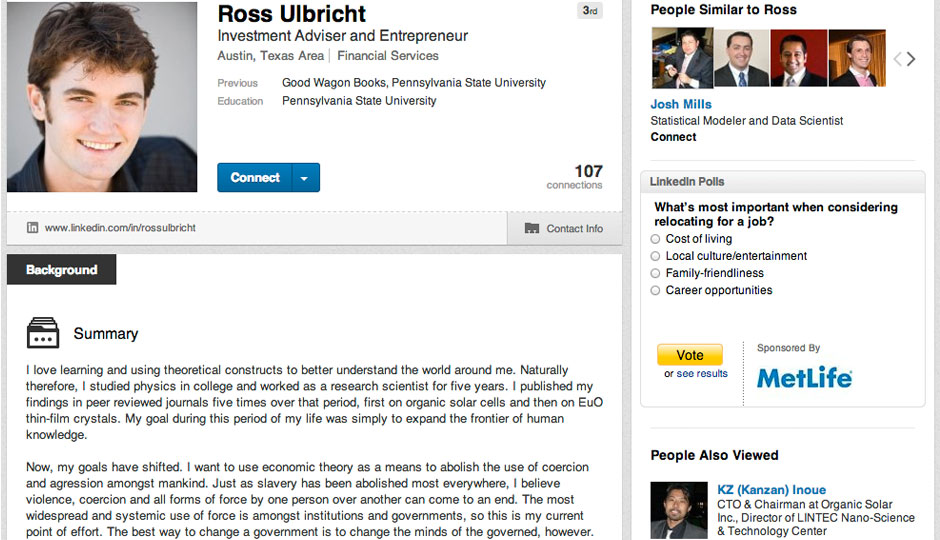Image resolution: width=940 pixels, height=540 pixels.
Task: Click the Contact Info card icon
Action: 532,228
